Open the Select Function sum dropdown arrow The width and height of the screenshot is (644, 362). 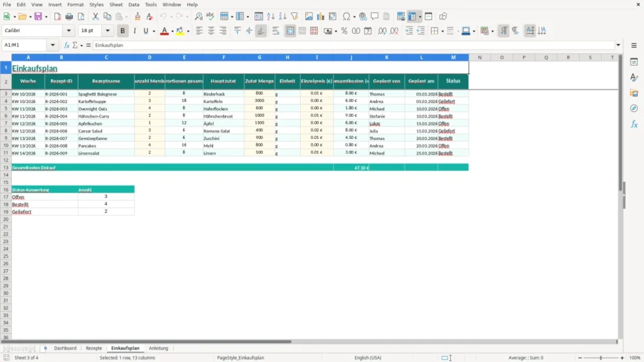[x=81, y=45]
